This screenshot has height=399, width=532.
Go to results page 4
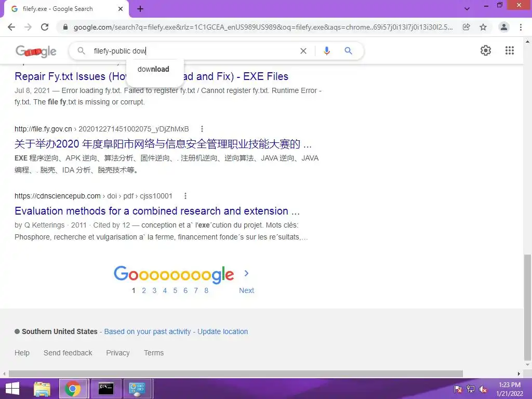165,290
